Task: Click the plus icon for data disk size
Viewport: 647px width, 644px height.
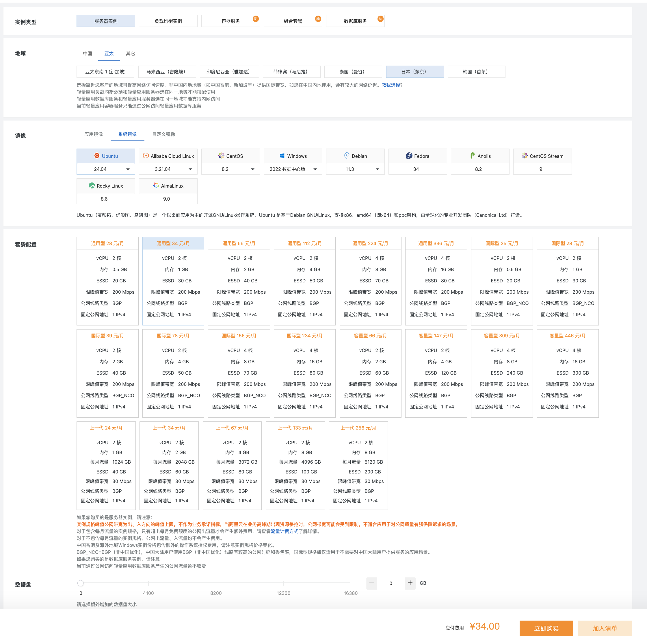Action: (410, 583)
